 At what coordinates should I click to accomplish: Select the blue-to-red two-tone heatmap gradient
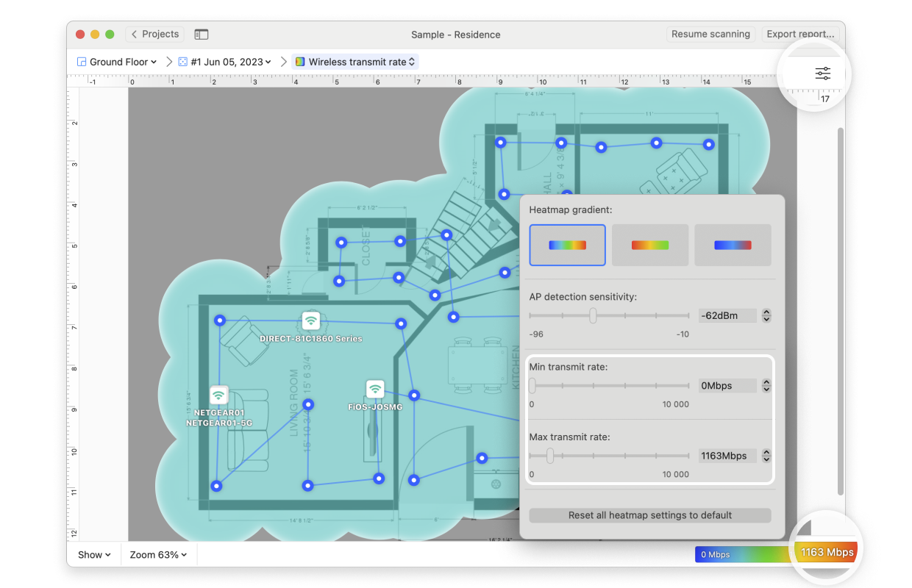coord(733,245)
